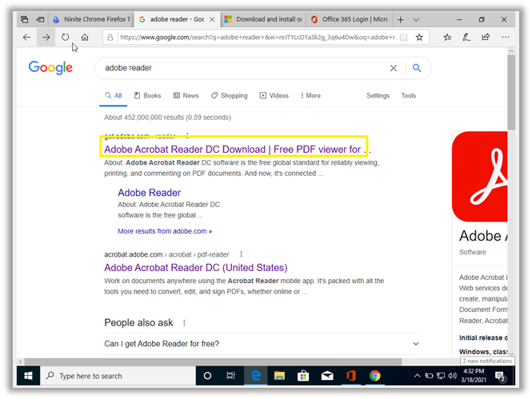Select the News results tab
This screenshot has width=532, height=399.
point(186,96)
